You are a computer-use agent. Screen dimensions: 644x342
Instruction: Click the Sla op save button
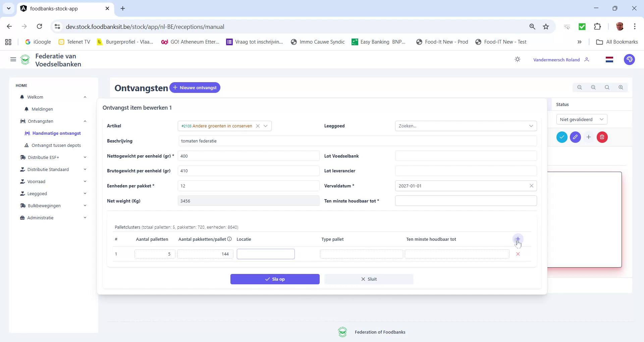coord(275,279)
